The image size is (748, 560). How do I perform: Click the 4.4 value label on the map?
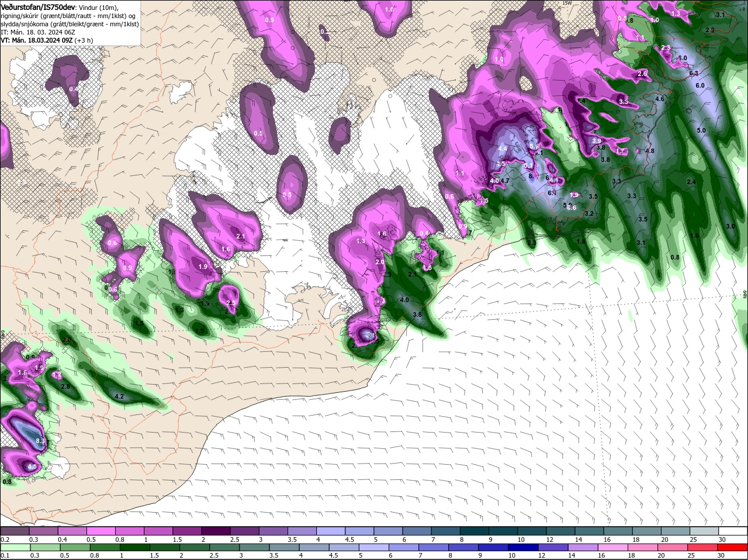[x=503, y=148]
